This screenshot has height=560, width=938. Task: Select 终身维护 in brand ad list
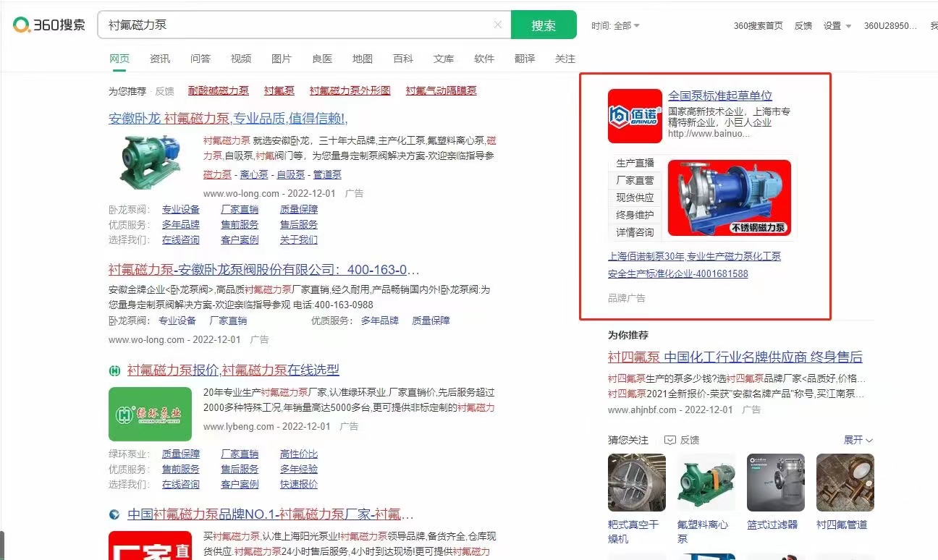click(635, 215)
